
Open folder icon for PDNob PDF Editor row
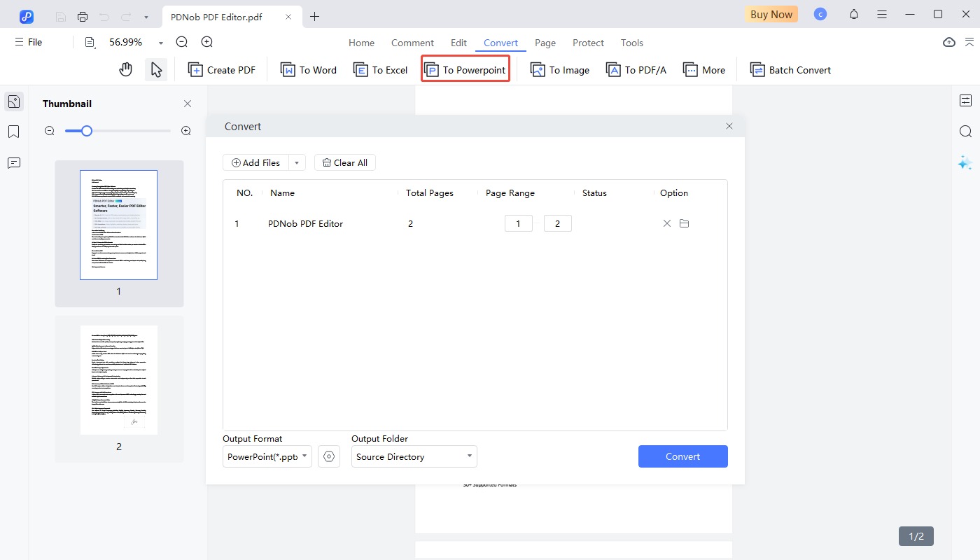685,223
